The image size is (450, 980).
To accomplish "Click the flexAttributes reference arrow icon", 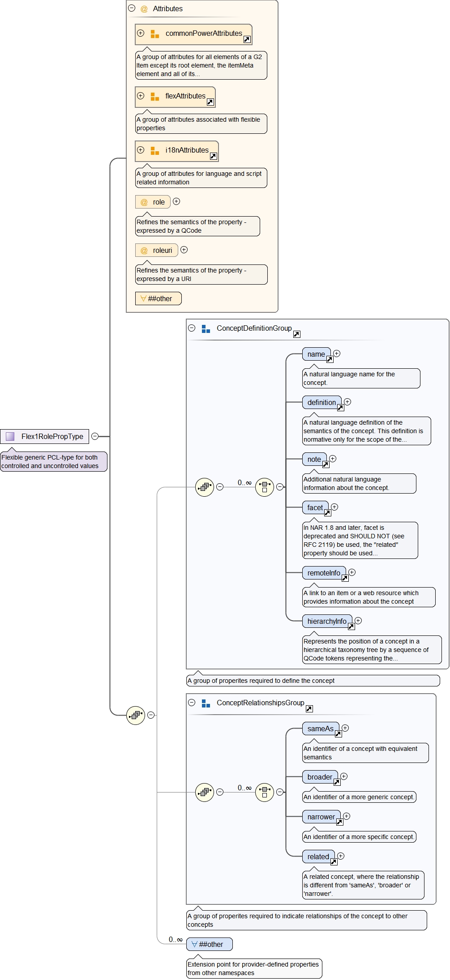I will point(210,102).
